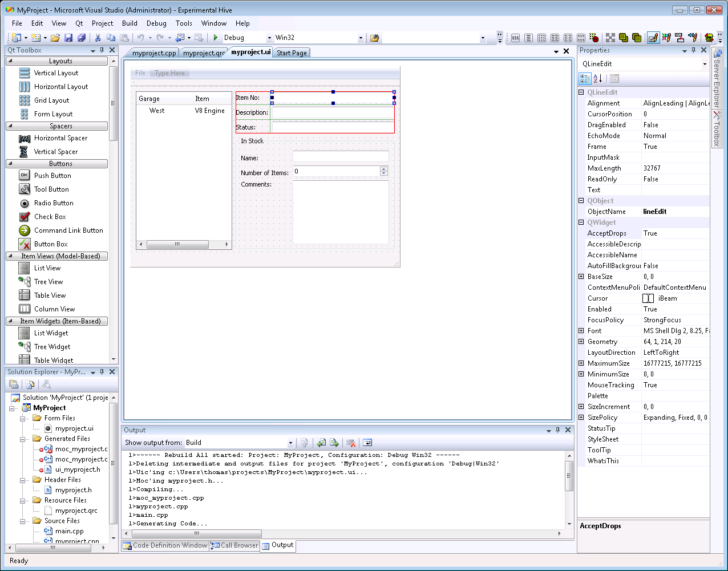
Task: Click the Break Layout icon in Qt toolbar
Action: click(594, 38)
